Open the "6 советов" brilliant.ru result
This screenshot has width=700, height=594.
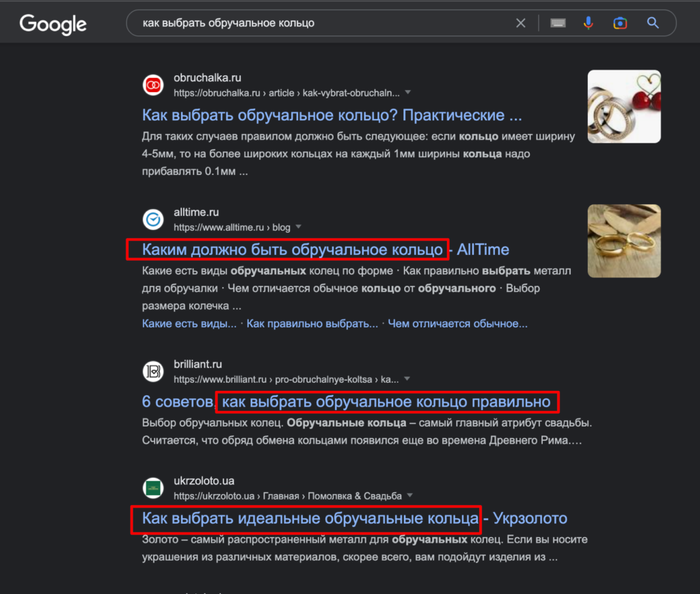[346, 401]
